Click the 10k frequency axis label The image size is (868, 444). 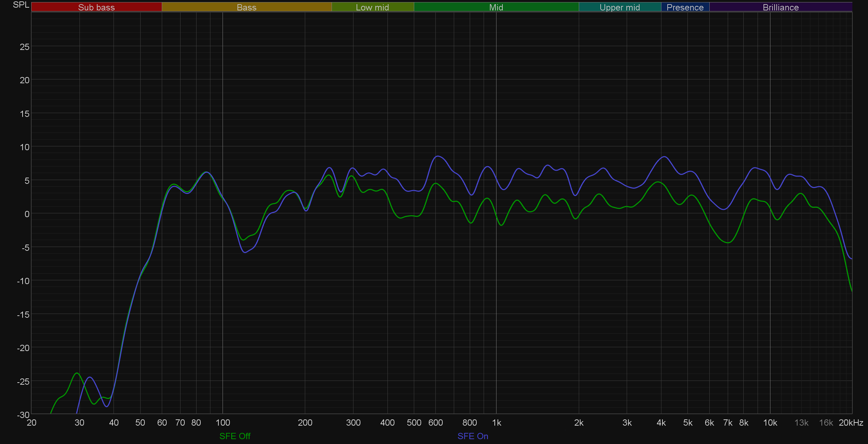[x=770, y=422]
